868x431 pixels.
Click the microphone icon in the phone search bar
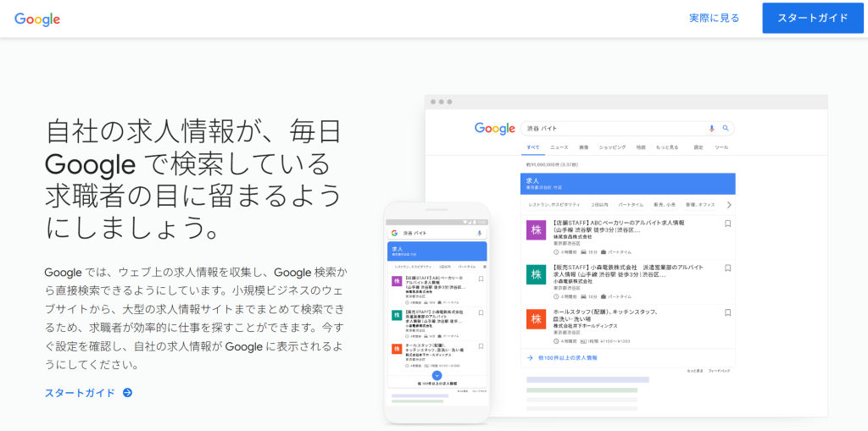480,232
